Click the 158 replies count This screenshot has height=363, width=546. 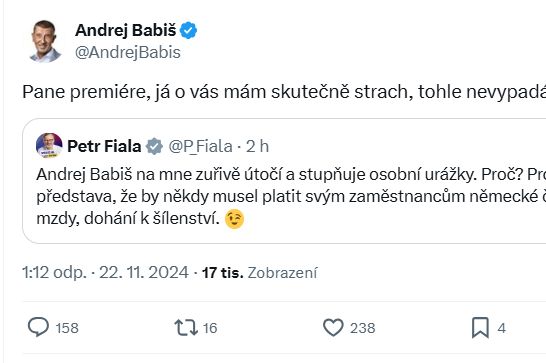point(67,328)
